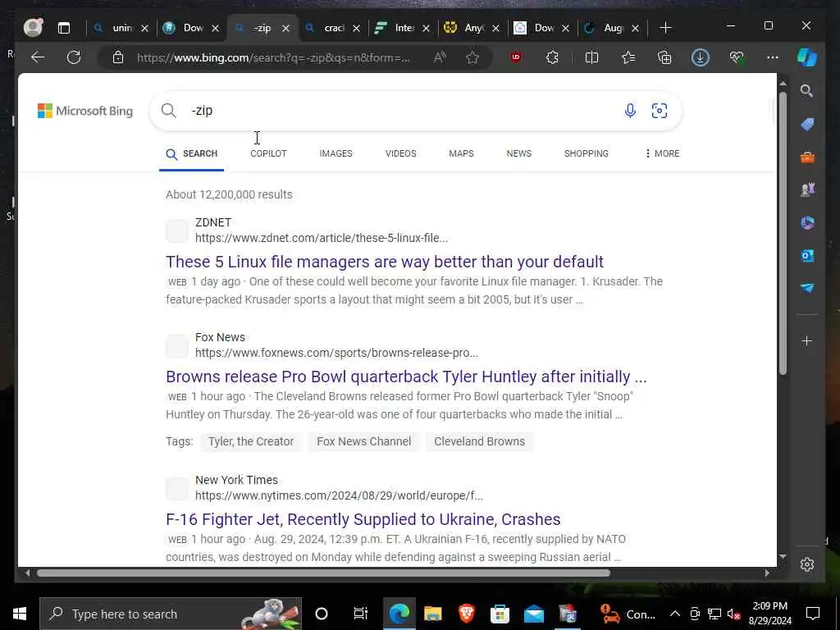Open the F-16 Fighter Jet Crashes article

coord(363,519)
